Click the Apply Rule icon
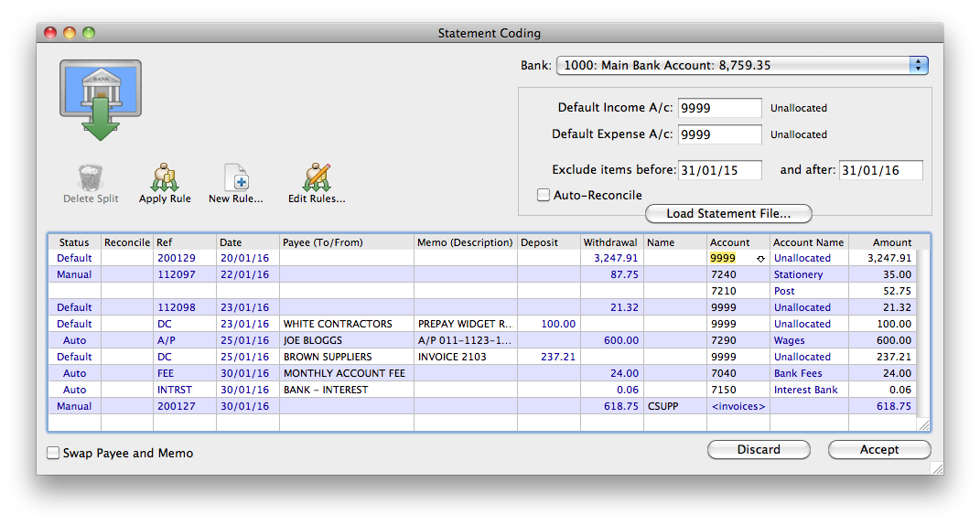Viewport: 980px width, 525px height. click(165, 177)
